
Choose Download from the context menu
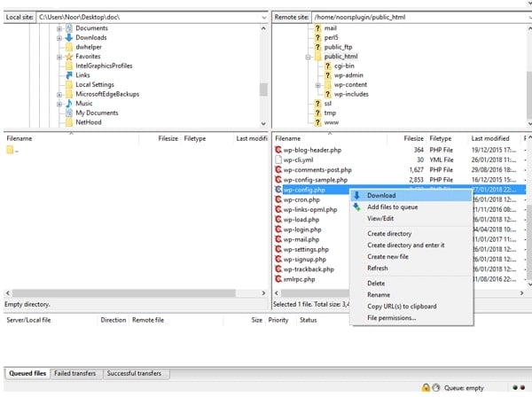411,195
